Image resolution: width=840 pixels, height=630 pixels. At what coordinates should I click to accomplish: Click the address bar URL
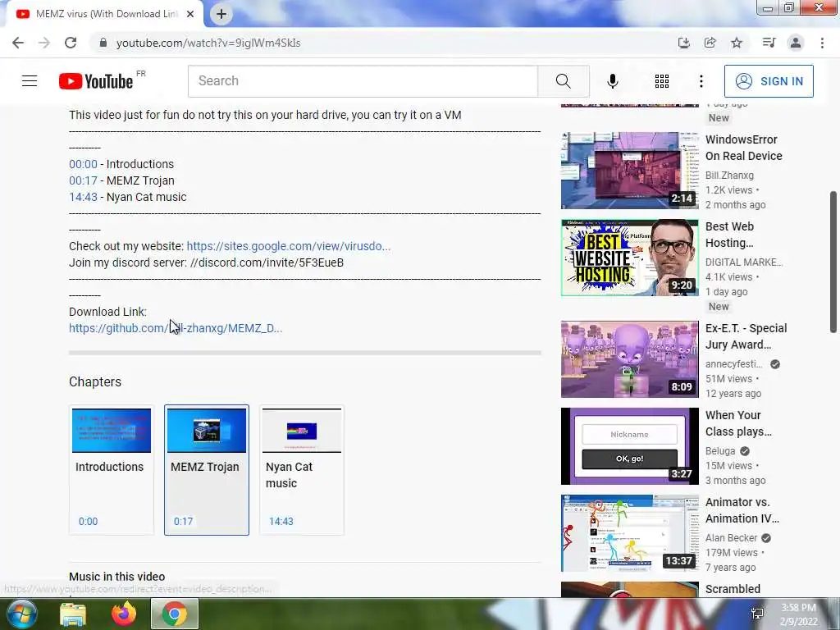(x=208, y=43)
